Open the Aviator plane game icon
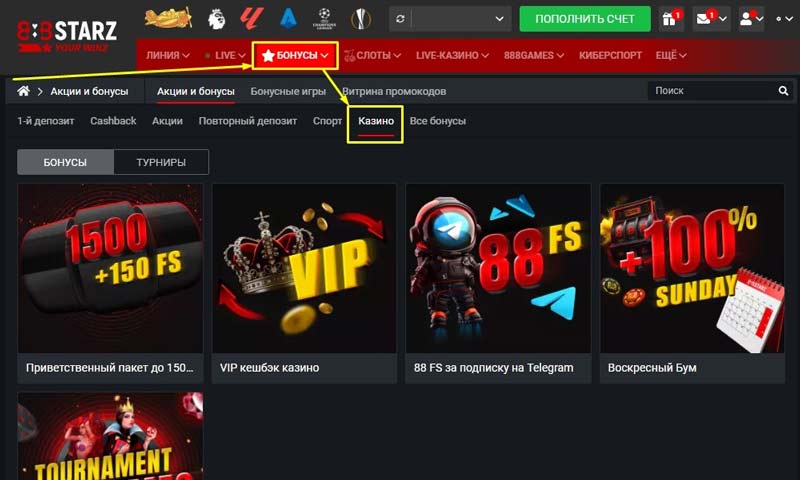The image size is (800, 480). click(x=168, y=18)
